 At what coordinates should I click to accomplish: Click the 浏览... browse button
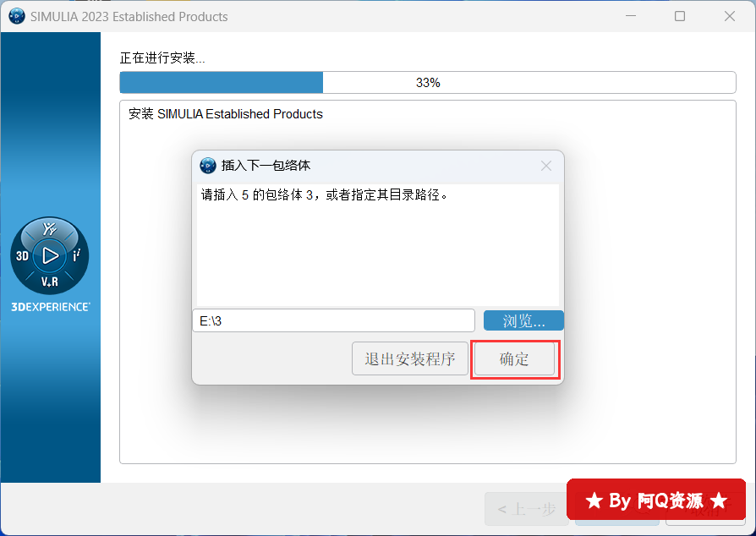click(x=523, y=320)
